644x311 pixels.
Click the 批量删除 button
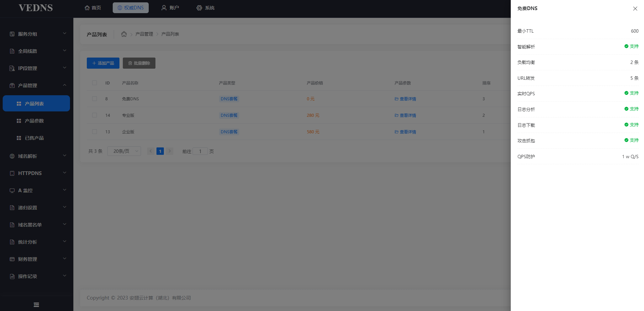click(x=139, y=63)
